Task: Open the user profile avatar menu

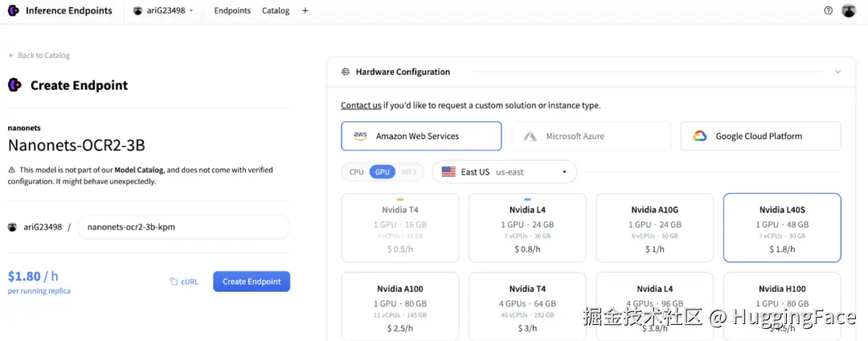Action: (x=849, y=10)
